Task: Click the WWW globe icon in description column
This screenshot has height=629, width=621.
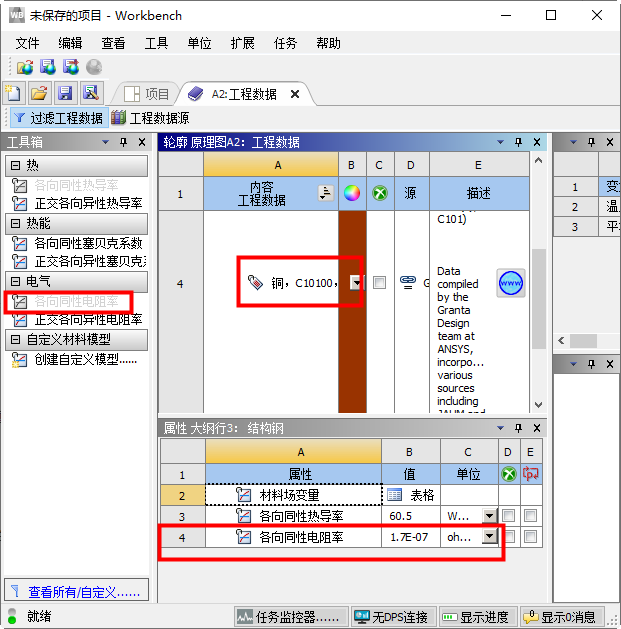Action: [x=511, y=283]
